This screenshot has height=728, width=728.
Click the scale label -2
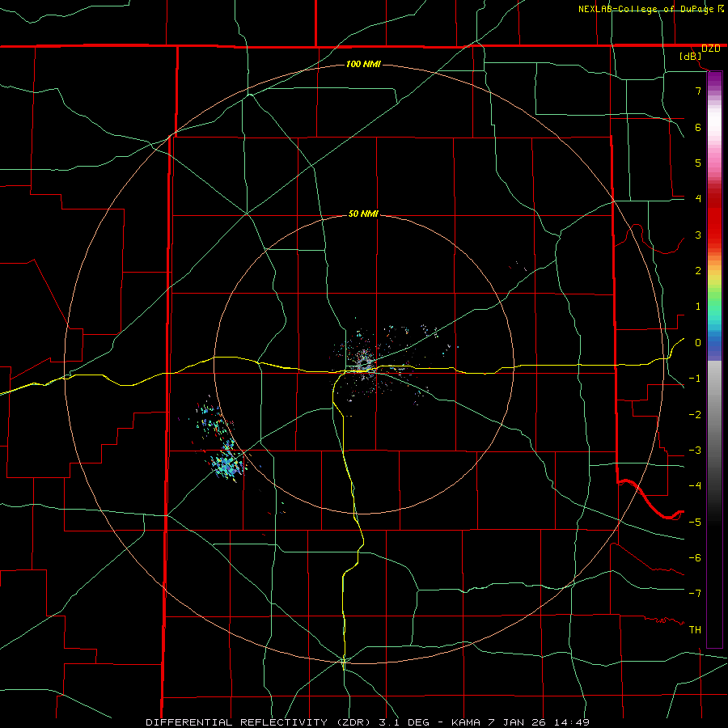695,415
